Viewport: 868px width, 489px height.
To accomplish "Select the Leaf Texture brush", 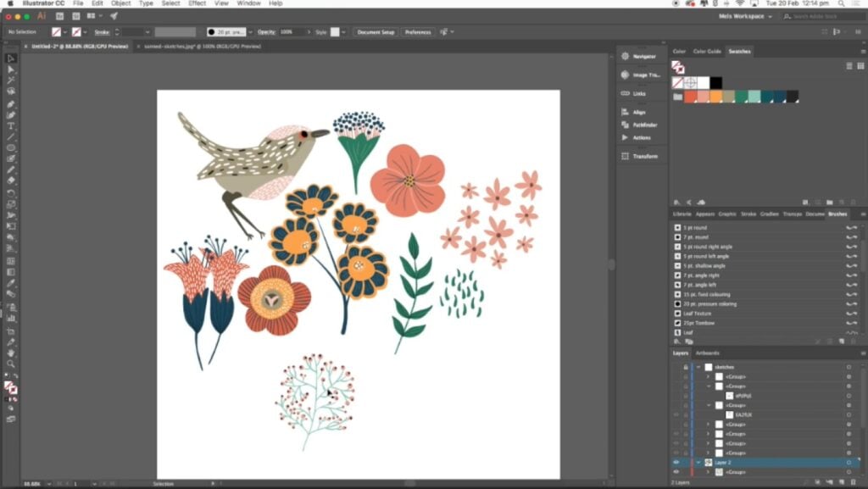I will 698,314.
